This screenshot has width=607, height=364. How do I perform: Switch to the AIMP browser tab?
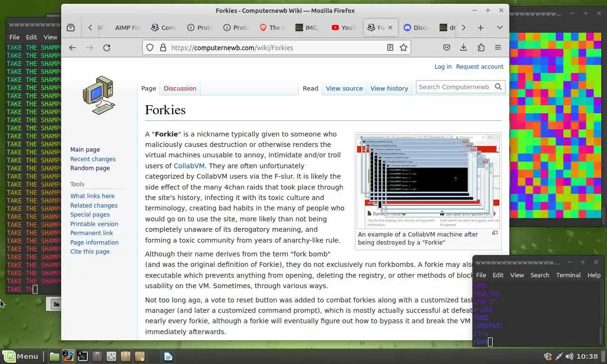(127, 27)
